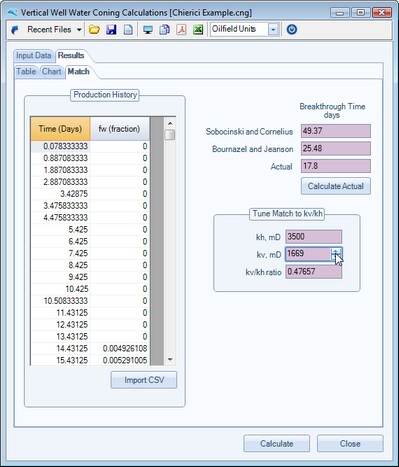Screen dimensions: 399x467
Task: Click the Close button
Action: click(x=350, y=444)
